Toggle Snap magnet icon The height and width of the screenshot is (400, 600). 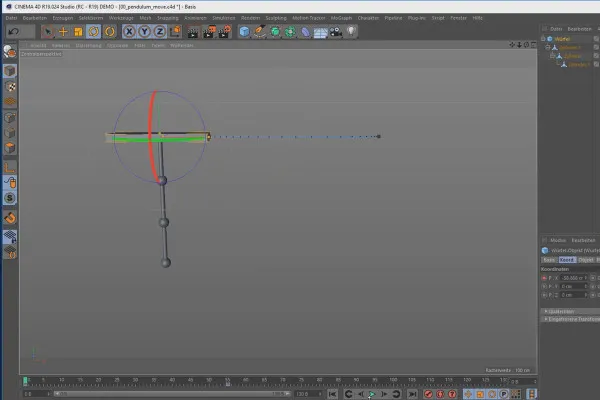10,218
